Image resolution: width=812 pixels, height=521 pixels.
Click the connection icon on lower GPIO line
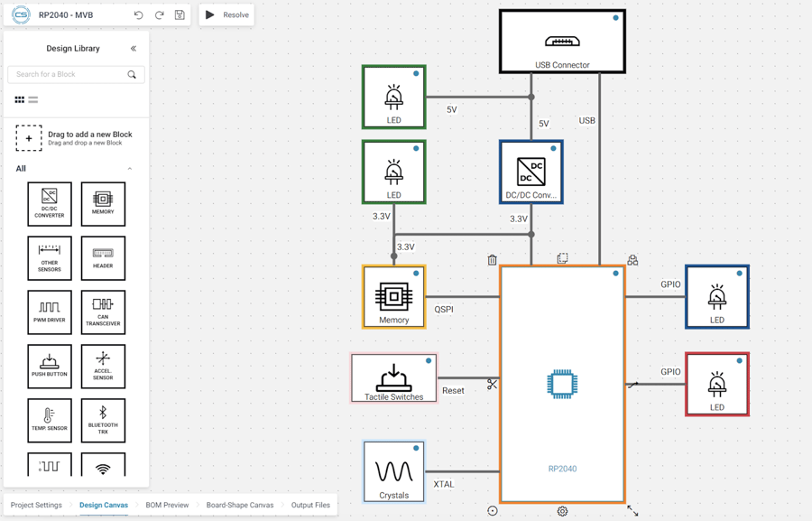coord(632,384)
